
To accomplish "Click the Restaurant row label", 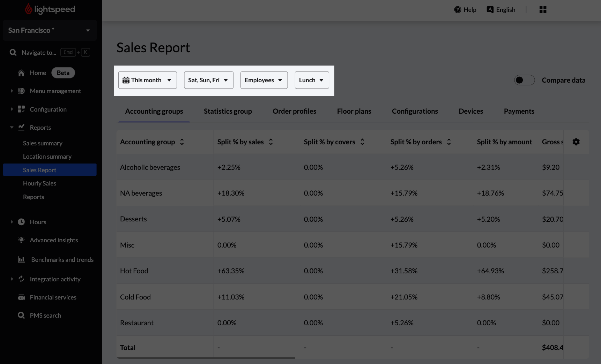I will pos(137,323).
